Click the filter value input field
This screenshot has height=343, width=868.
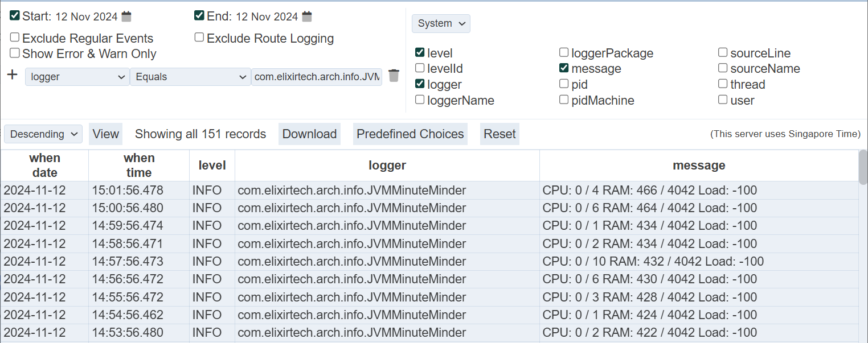(x=317, y=77)
